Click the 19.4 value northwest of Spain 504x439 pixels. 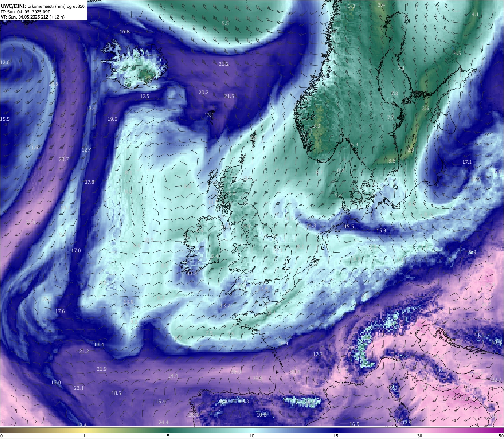[x=161, y=401]
